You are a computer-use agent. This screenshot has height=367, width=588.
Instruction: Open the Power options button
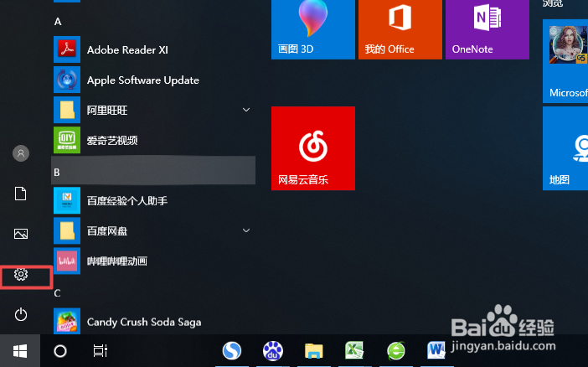coord(21,314)
